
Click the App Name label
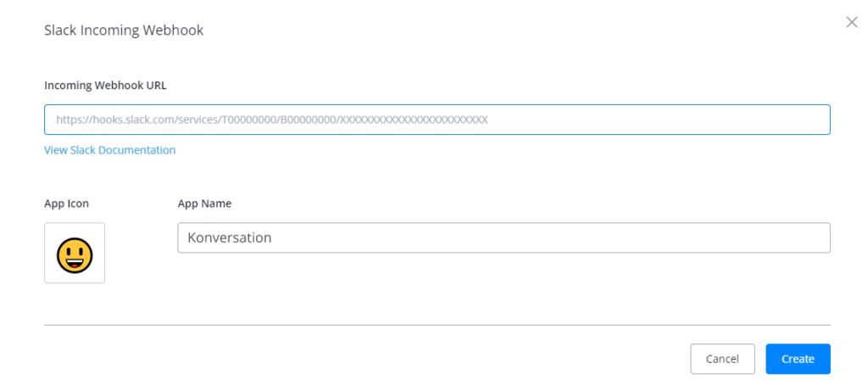[x=204, y=204]
